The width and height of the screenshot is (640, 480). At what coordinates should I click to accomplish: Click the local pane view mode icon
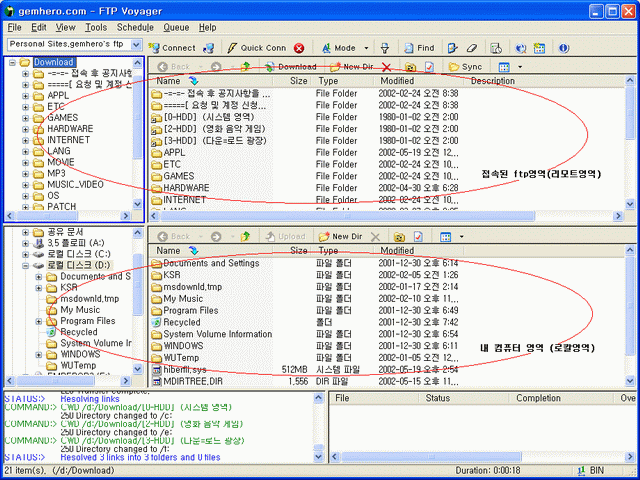(446, 237)
